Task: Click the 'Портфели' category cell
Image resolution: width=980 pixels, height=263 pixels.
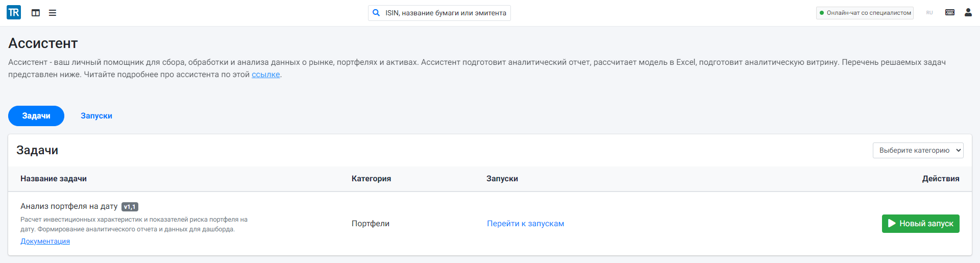Action: (371, 224)
